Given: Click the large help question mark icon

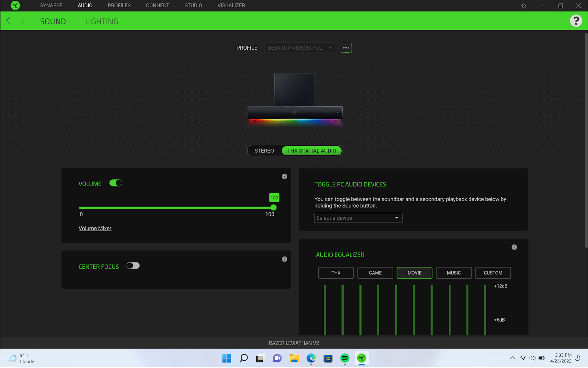Looking at the screenshot, I should pyautogui.click(x=576, y=21).
